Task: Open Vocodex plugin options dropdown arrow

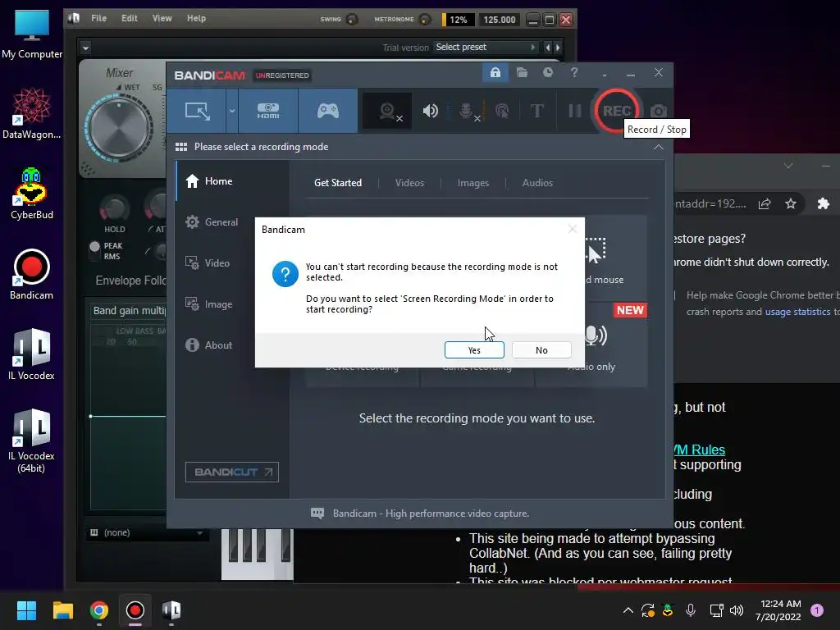Action: 85,48
